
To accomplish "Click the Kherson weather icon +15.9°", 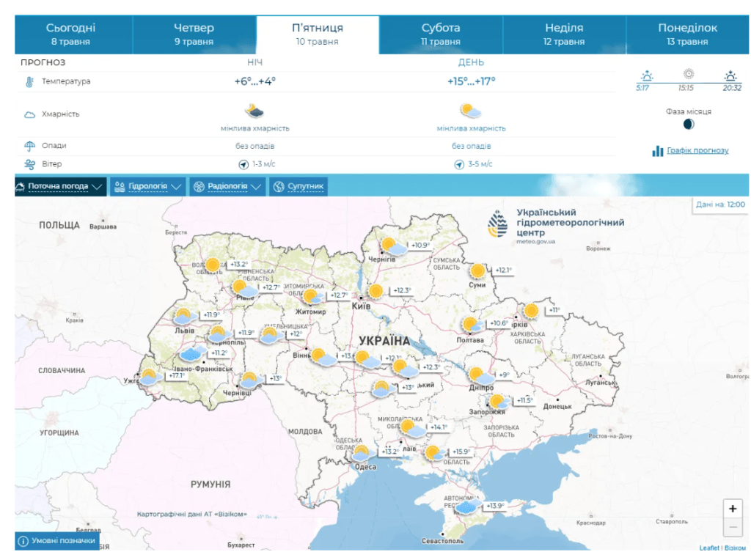I will pos(435,453).
